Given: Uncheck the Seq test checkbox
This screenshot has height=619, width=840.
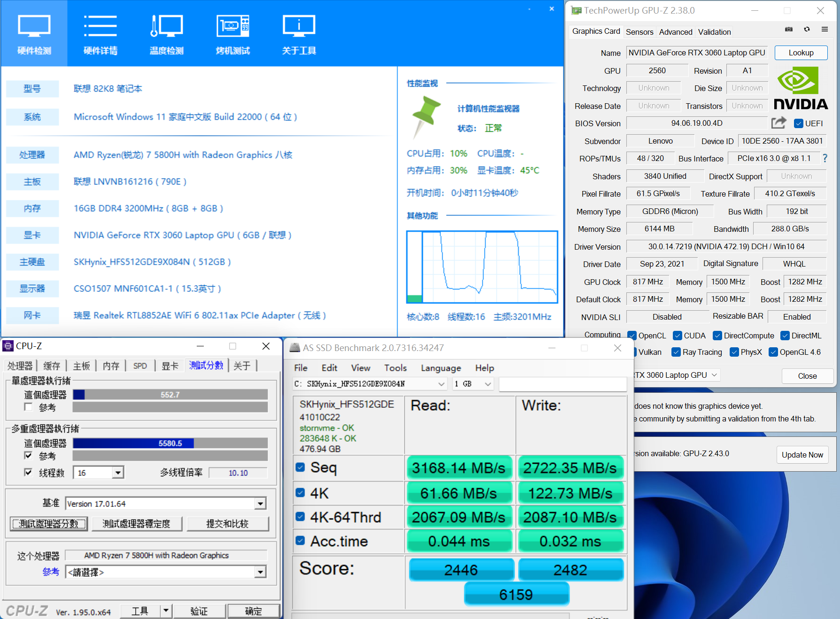Looking at the screenshot, I should click(x=301, y=467).
